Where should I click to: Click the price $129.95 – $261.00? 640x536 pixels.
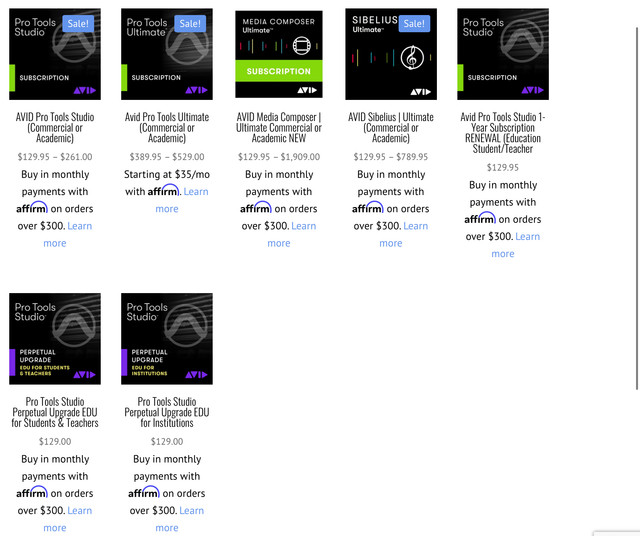pyautogui.click(x=55, y=157)
